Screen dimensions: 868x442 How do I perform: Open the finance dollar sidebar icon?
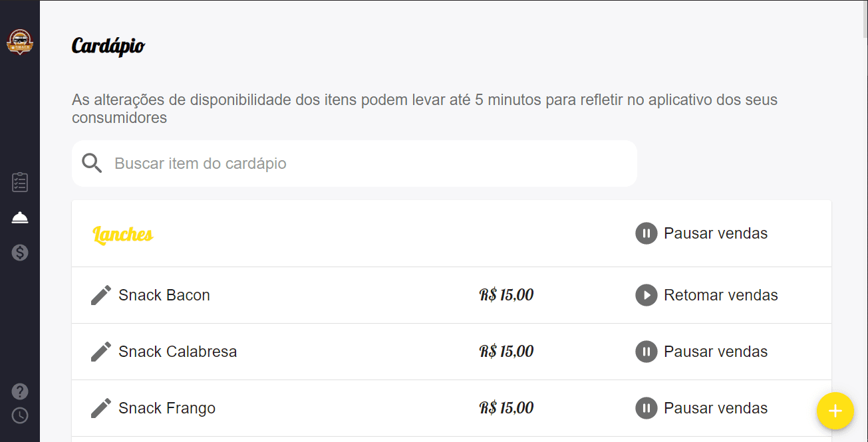click(20, 253)
